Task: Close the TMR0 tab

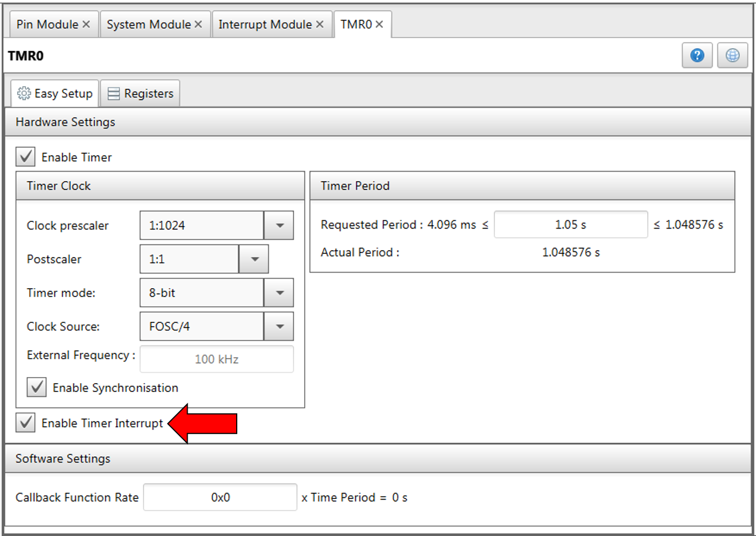Action: tap(379, 24)
